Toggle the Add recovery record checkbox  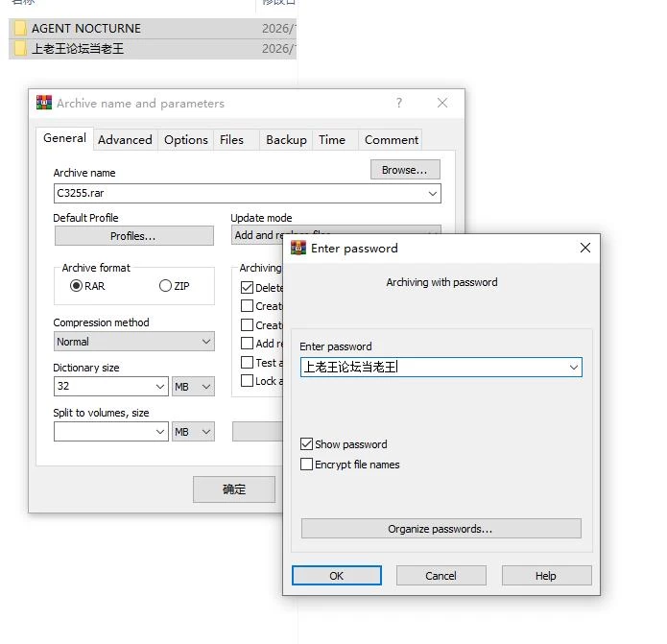pos(247,343)
